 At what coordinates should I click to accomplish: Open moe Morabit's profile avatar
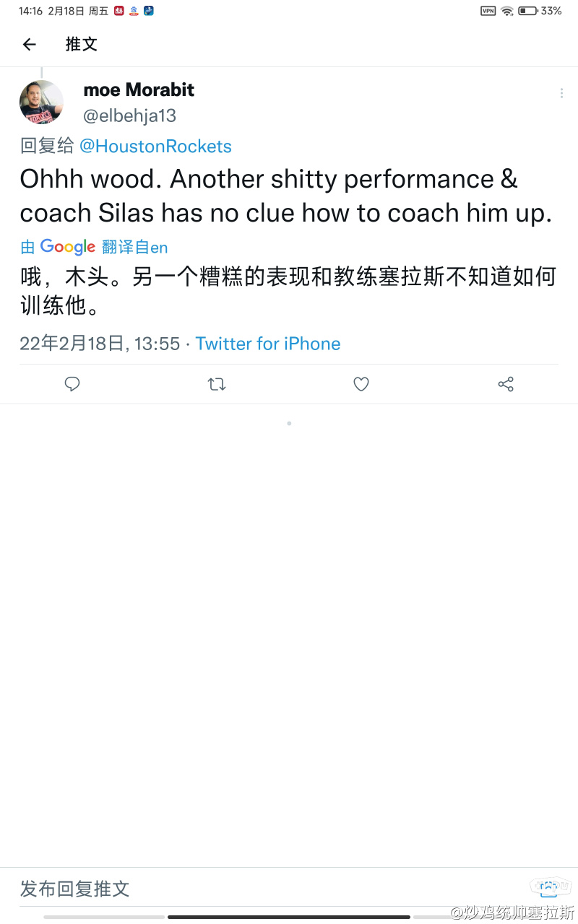click(x=41, y=102)
